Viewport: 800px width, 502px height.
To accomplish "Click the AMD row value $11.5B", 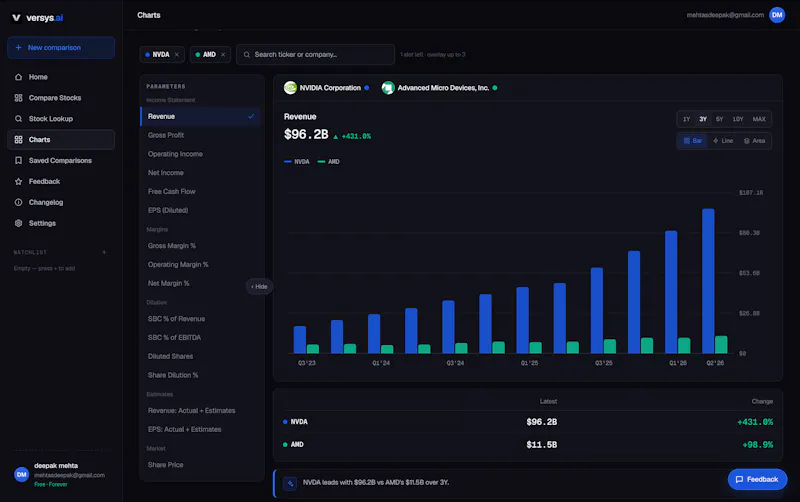I will click(541, 445).
